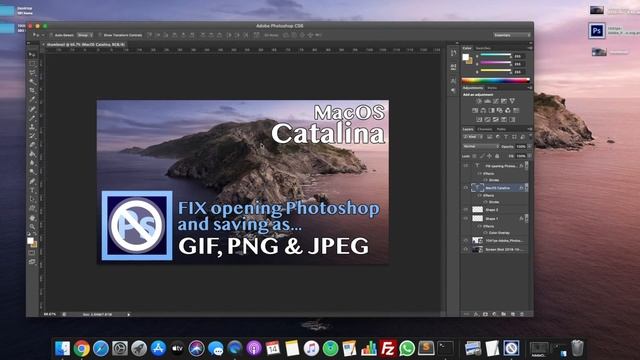Add a Brightness/Contrast adjustment
640x360 pixels.
click(479, 101)
